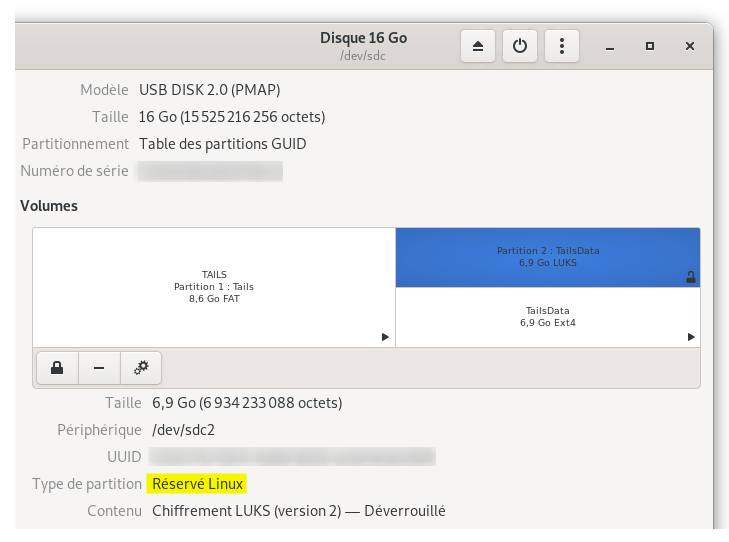Click the Volumes section heading
This screenshot has width=729, height=542.
coord(49,206)
